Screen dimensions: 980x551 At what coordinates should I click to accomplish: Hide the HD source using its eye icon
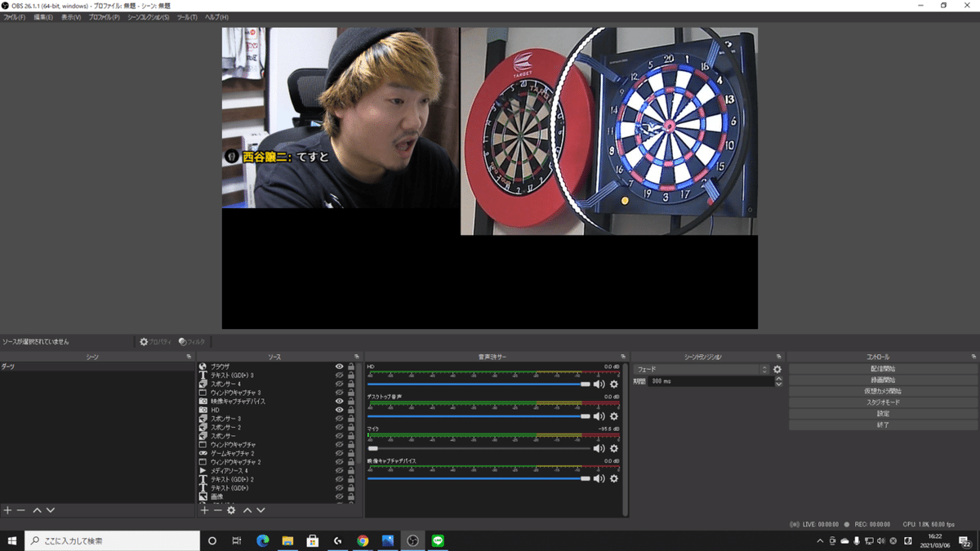pos(340,410)
